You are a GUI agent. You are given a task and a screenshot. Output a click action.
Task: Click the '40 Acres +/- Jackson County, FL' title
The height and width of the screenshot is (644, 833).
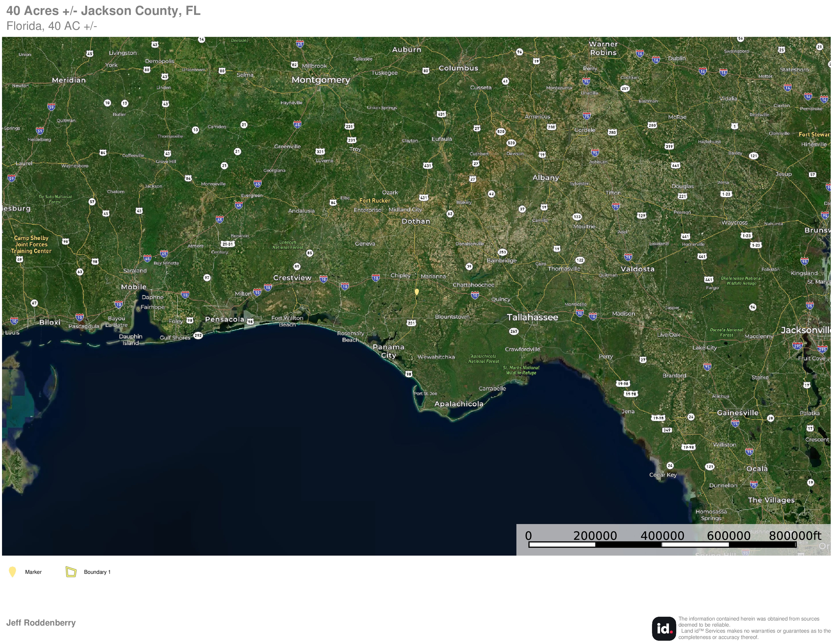pyautogui.click(x=103, y=11)
